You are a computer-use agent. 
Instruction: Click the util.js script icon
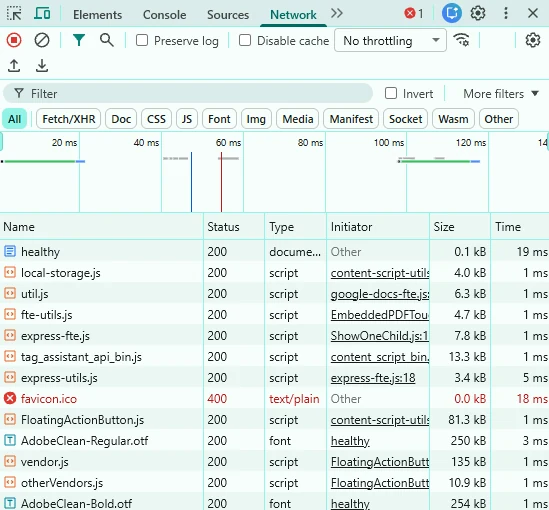point(10,293)
